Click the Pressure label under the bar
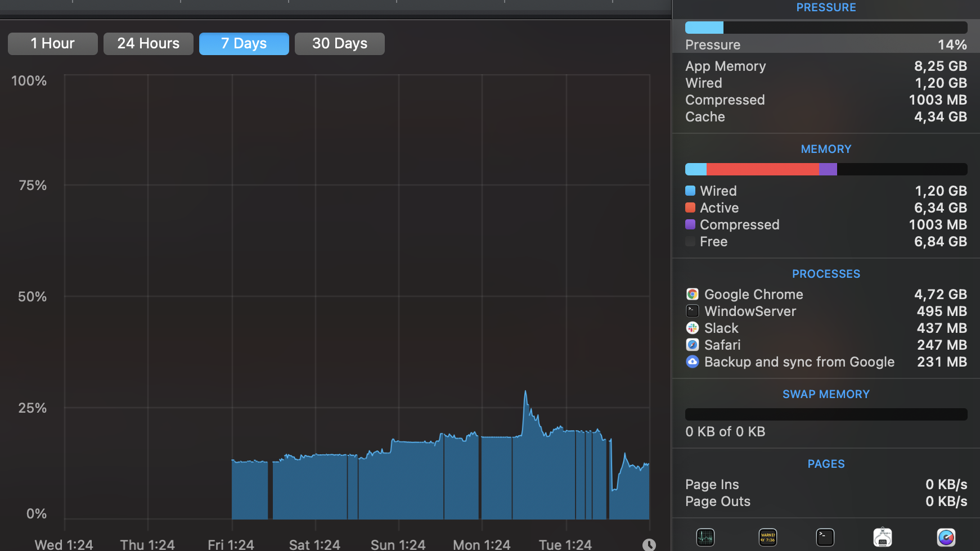Image resolution: width=980 pixels, height=551 pixels. (713, 44)
